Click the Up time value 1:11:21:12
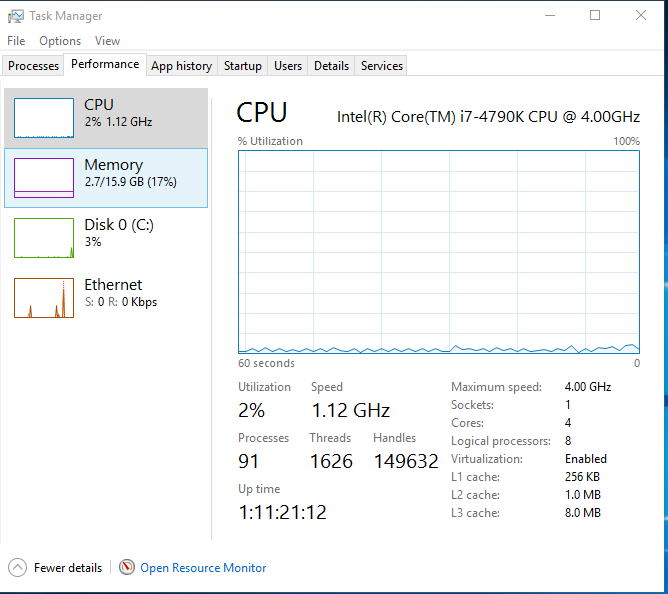 click(x=282, y=512)
